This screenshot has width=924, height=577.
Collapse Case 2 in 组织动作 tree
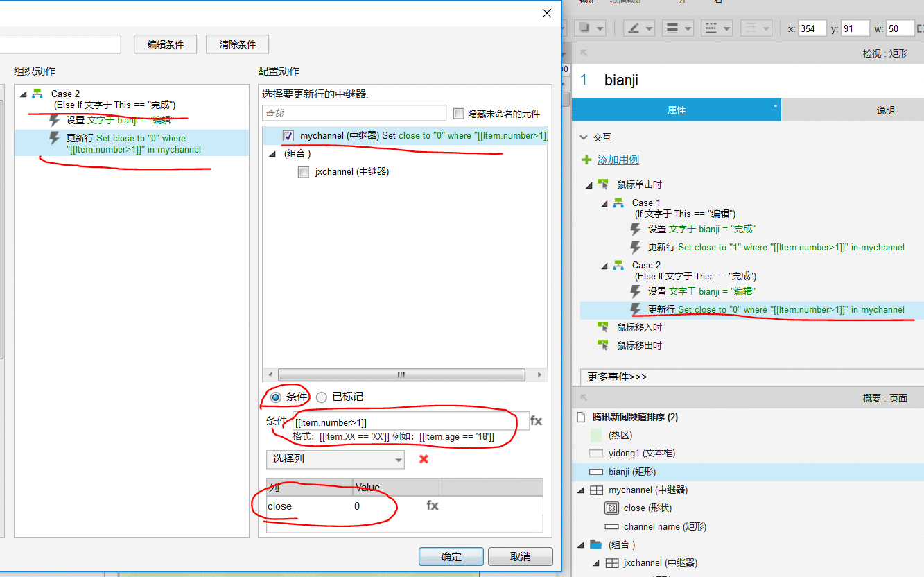coord(23,94)
